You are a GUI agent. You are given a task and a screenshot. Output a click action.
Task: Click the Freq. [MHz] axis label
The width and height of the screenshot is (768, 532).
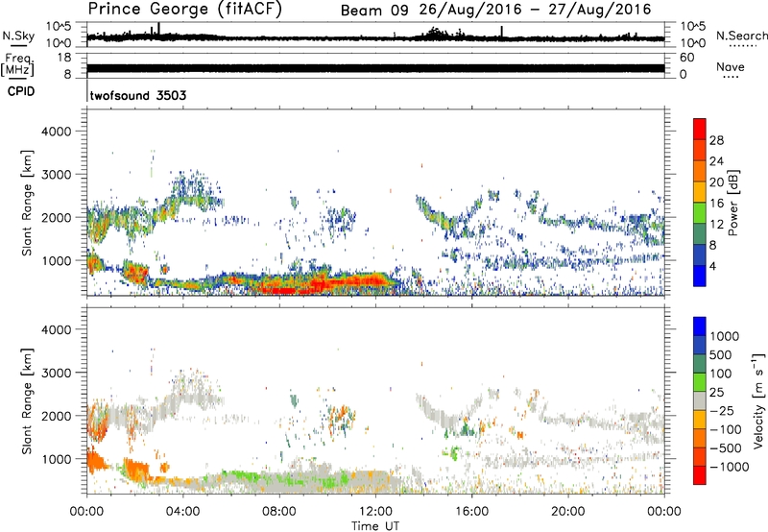(17, 64)
